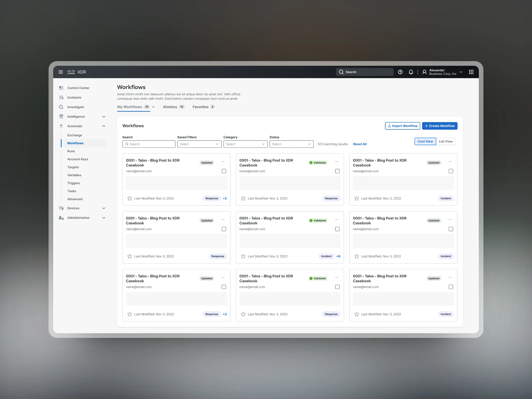Tick checkbox on bottom-middle Validated card

coord(337,287)
